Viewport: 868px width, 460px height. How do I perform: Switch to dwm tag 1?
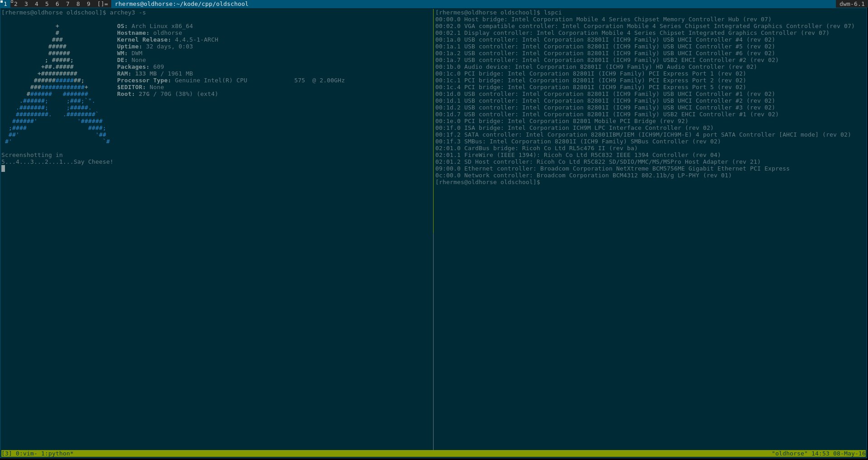point(5,4)
